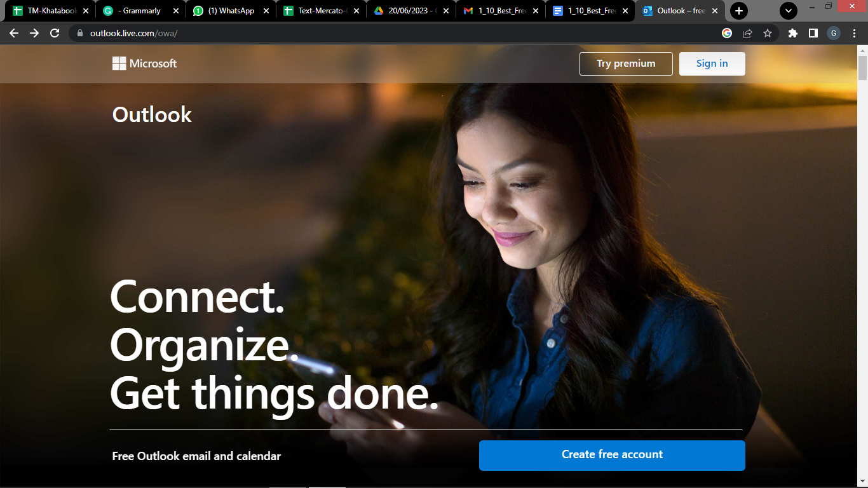Click the Google icon in address bar

(727, 33)
